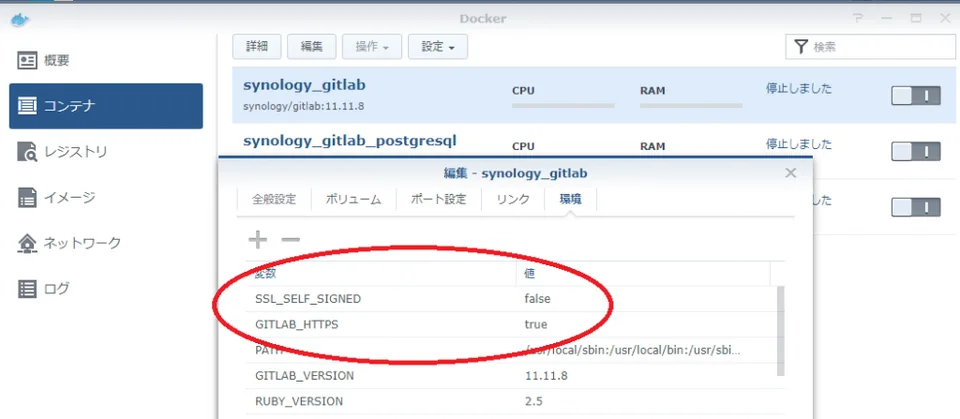Image resolution: width=960 pixels, height=419 pixels.
Task: Toggle the third container's power switch
Action: 915,206
